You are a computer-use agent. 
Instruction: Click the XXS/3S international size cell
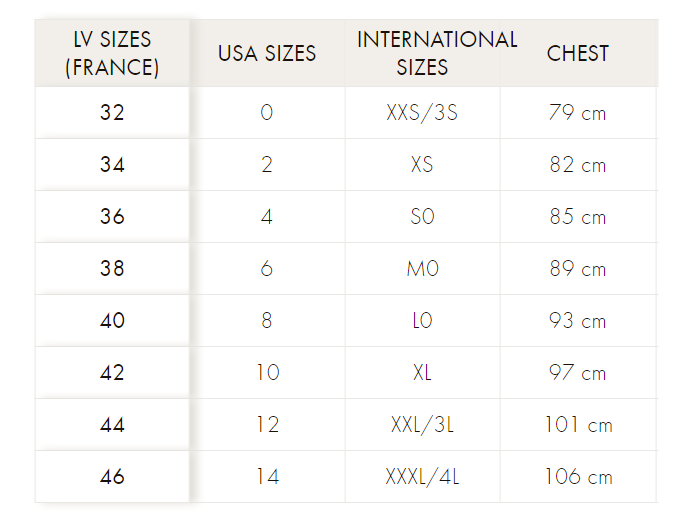pos(422,113)
